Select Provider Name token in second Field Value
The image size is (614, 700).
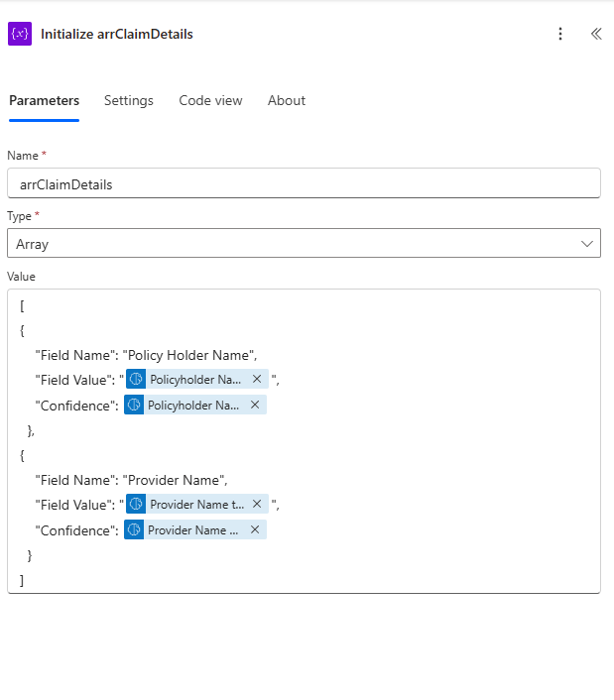pyautogui.click(x=196, y=505)
